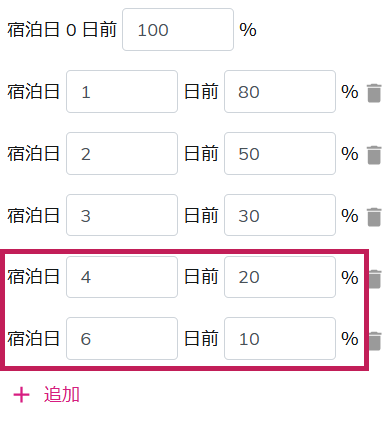Focus the days field containing 6
The image size is (392, 423).
pyautogui.click(x=122, y=338)
